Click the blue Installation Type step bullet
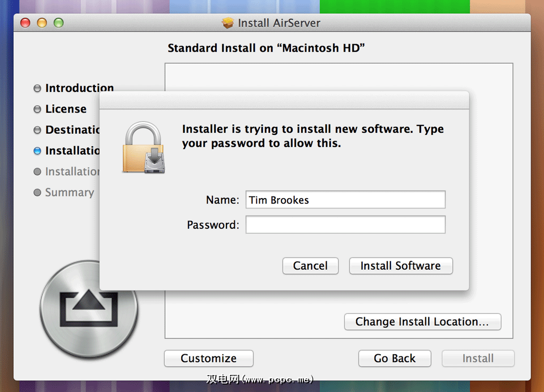This screenshot has width=544, height=392. coord(37,151)
